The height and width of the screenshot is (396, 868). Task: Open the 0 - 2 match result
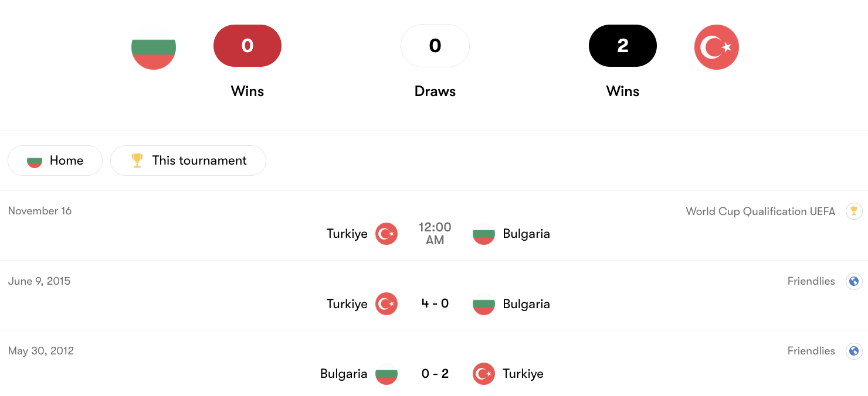click(x=435, y=374)
